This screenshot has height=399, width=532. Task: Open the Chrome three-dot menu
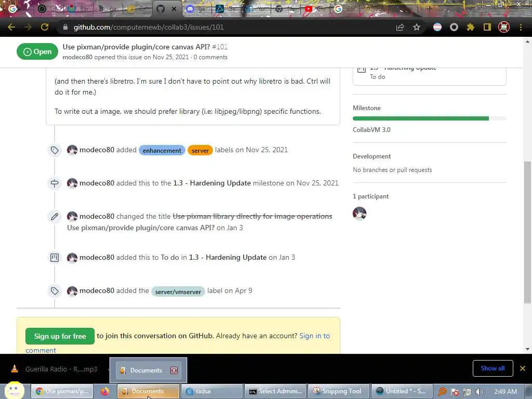click(x=521, y=27)
